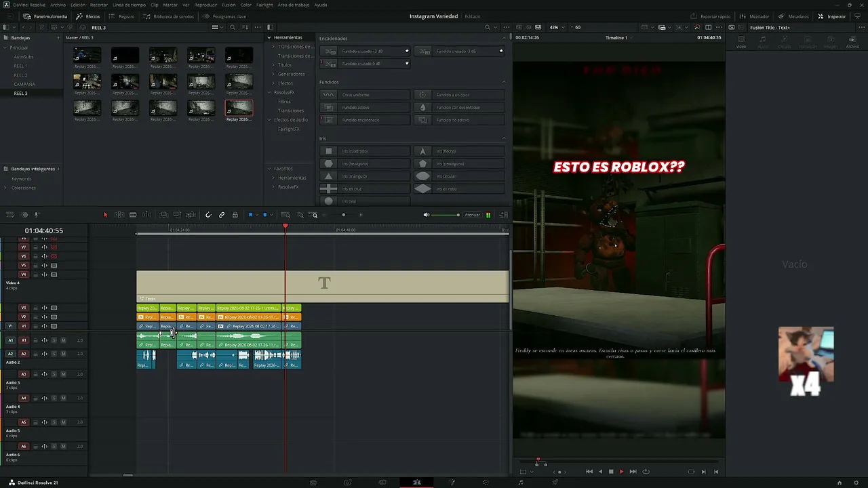The width and height of the screenshot is (868, 488).
Task: Click the speaker mute icon above timeline
Action: click(x=427, y=215)
